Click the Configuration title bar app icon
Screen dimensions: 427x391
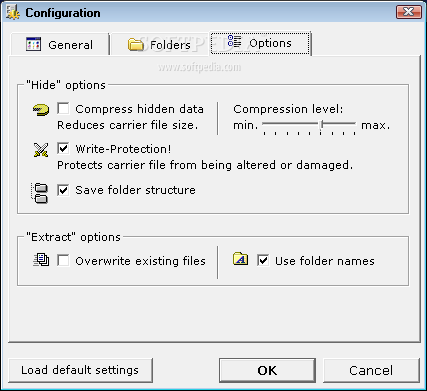coord(12,13)
